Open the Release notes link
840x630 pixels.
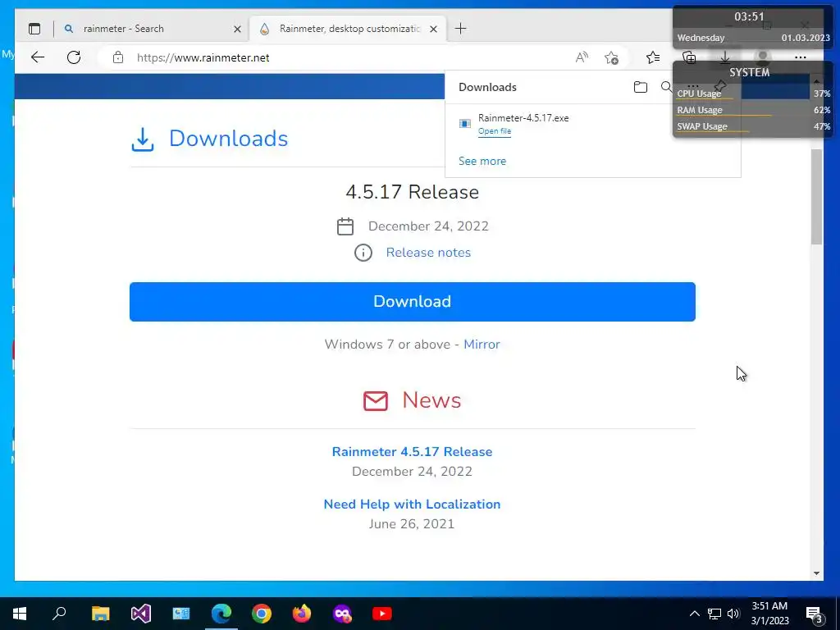(x=428, y=253)
